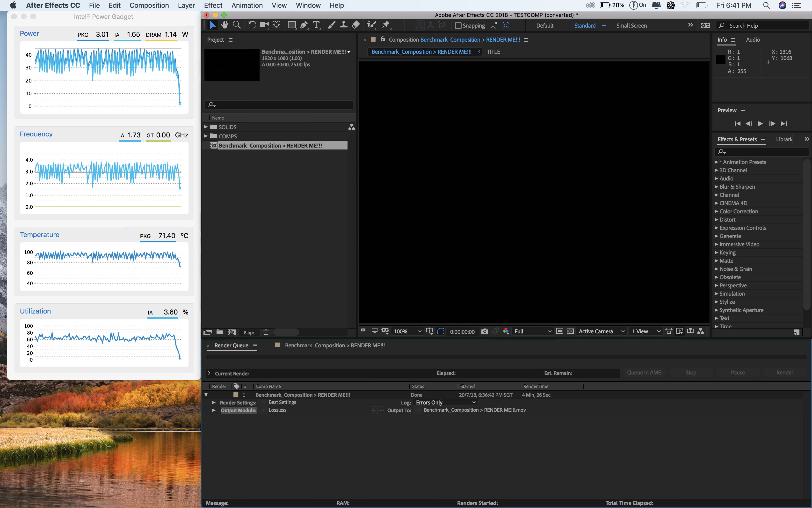Screen dimensions: 812x508
Task: Click the composition label color swatch in viewer tab
Action: point(373,39)
